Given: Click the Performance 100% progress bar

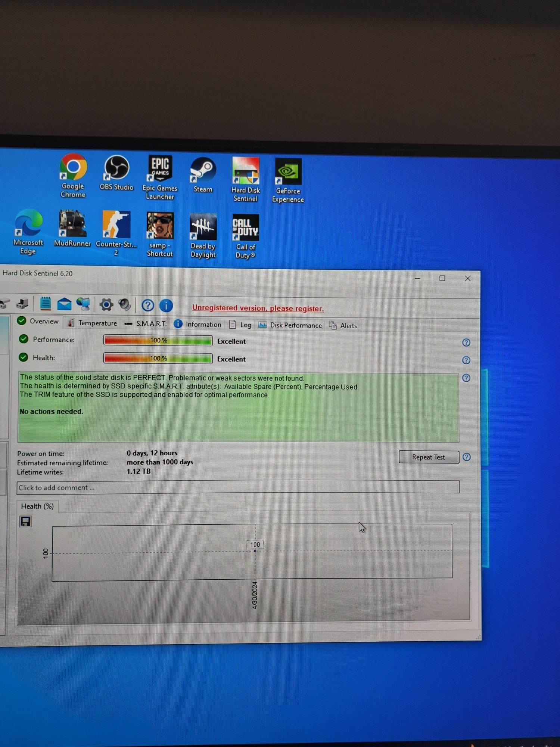Looking at the screenshot, I should [x=158, y=341].
